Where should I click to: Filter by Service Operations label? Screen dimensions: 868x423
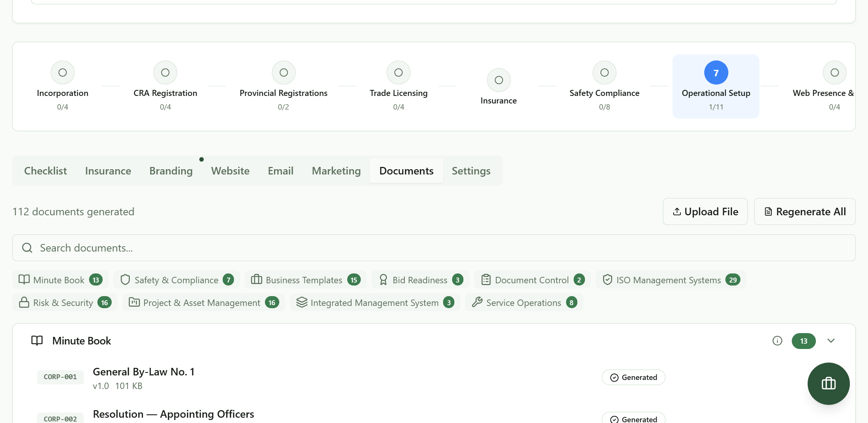(x=524, y=303)
